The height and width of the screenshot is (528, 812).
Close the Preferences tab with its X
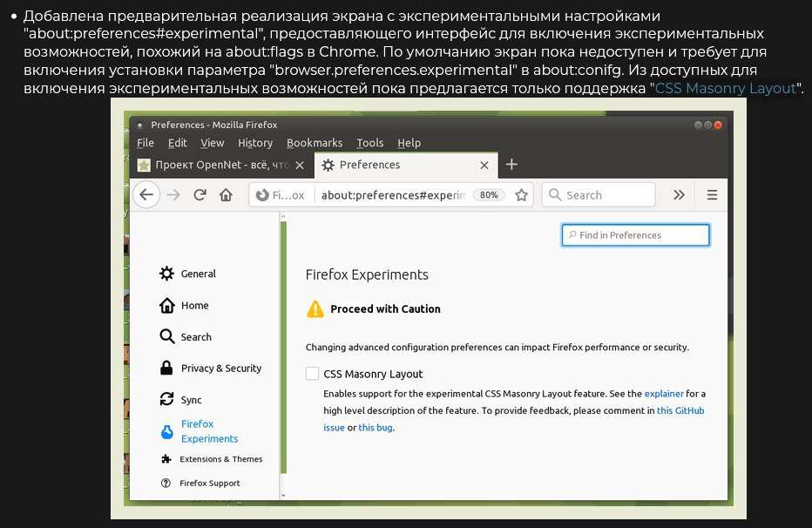click(x=484, y=166)
